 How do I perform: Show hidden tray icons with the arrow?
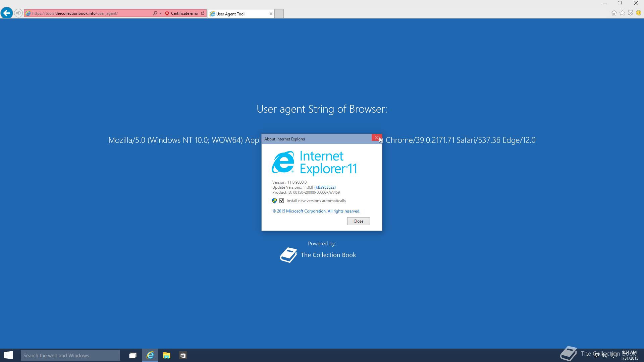588,355
